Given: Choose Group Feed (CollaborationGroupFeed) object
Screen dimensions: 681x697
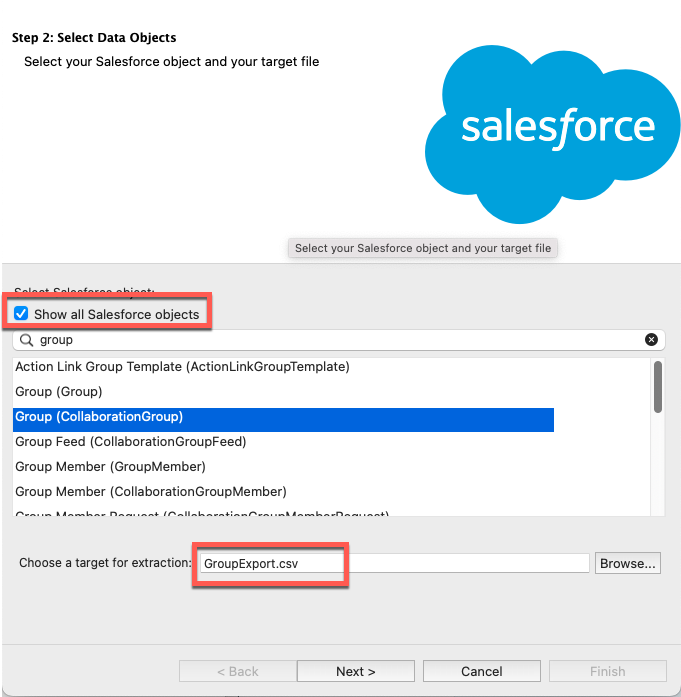Looking at the screenshot, I should click(x=131, y=442).
